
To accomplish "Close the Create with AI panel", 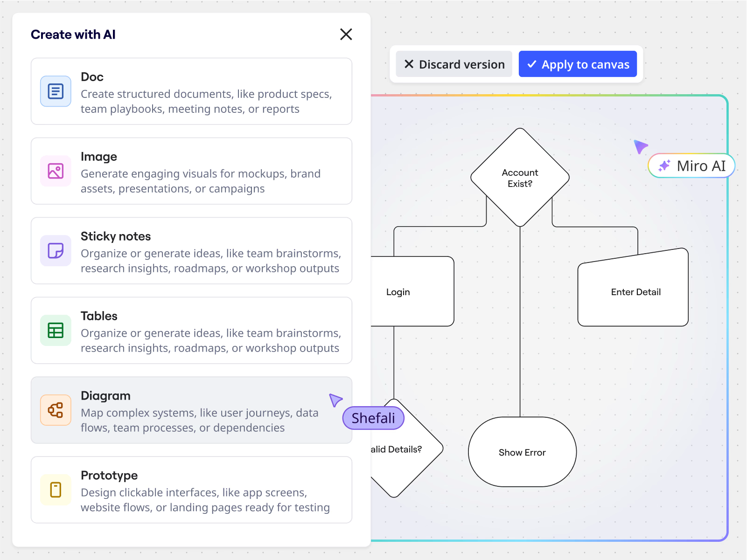I will (346, 35).
